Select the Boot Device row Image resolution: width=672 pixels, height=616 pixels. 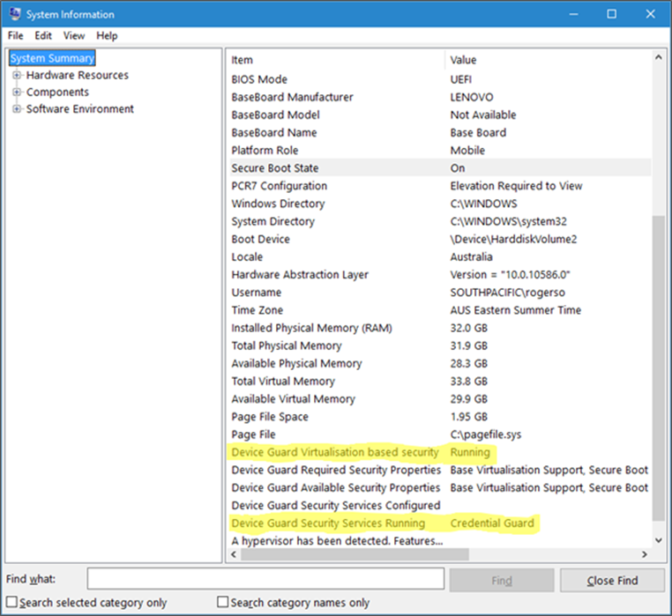[440, 239]
